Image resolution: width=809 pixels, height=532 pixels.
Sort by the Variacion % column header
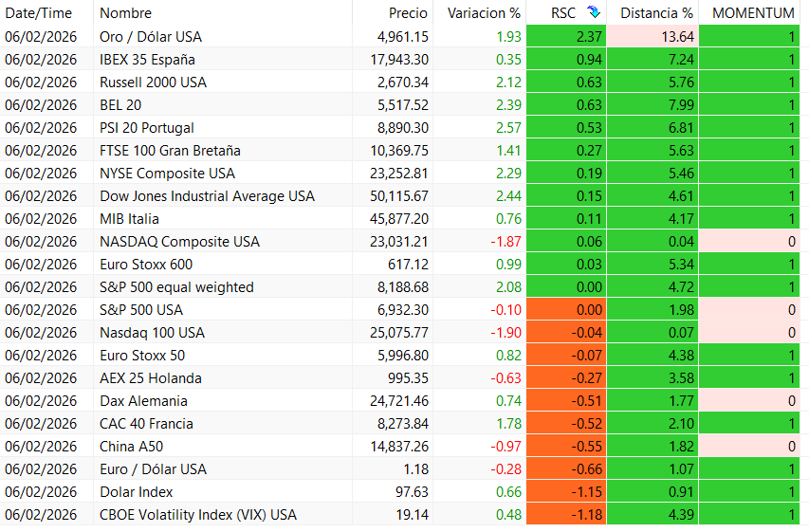pos(484,13)
